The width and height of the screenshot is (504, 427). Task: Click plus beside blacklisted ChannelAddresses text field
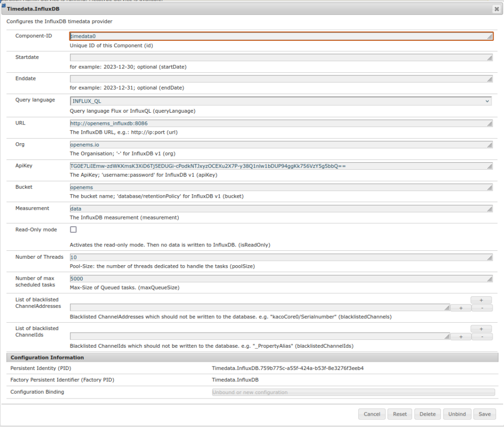pos(461,308)
